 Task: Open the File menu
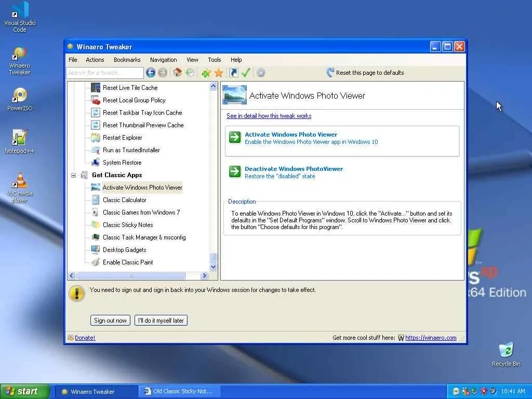coord(73,60)
